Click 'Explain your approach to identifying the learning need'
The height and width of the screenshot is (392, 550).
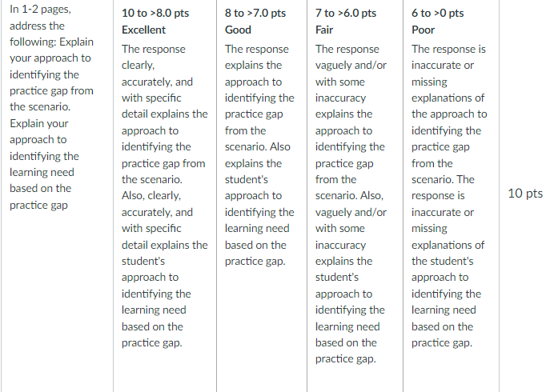[44, 148]
